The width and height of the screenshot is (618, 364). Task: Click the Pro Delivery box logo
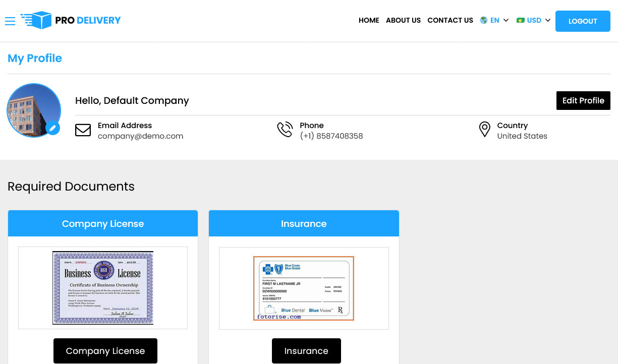point(37,20)
